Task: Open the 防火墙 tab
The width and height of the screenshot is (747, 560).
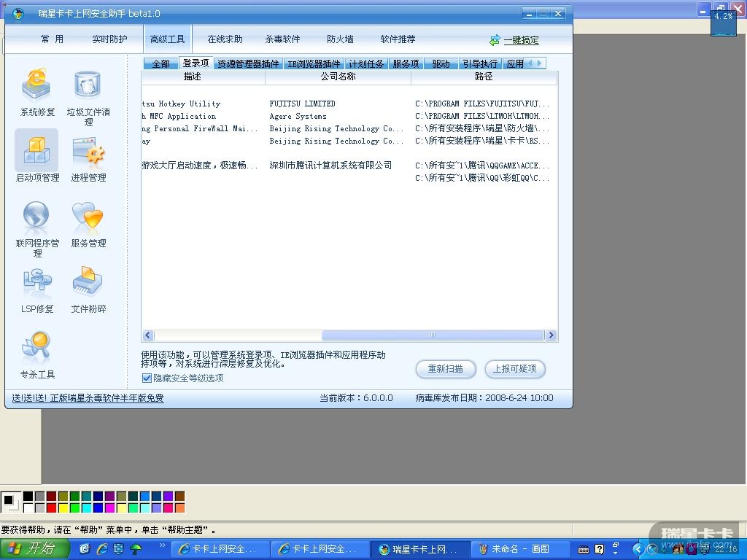Action: (x=340, y=39)
